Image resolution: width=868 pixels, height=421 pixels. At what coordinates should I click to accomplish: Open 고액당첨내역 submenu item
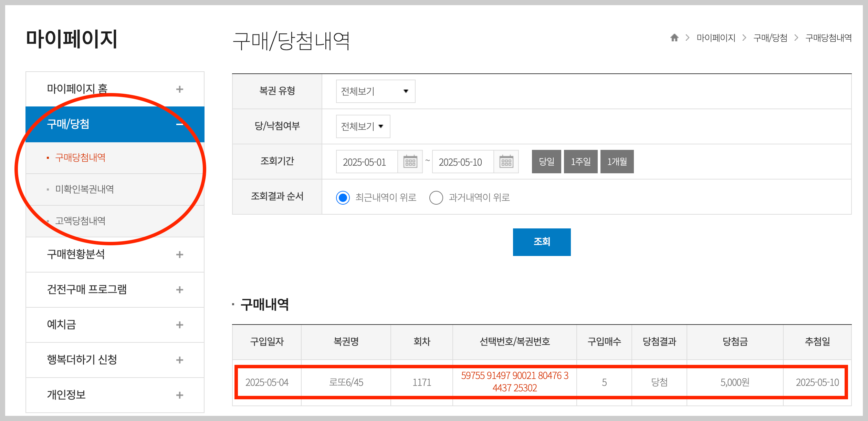[81, 221]
